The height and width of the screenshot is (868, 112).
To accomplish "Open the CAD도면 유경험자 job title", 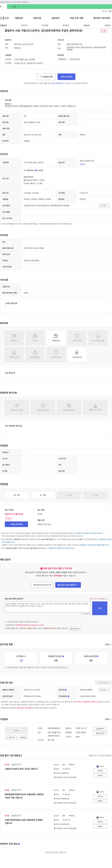I will [24, 822].
